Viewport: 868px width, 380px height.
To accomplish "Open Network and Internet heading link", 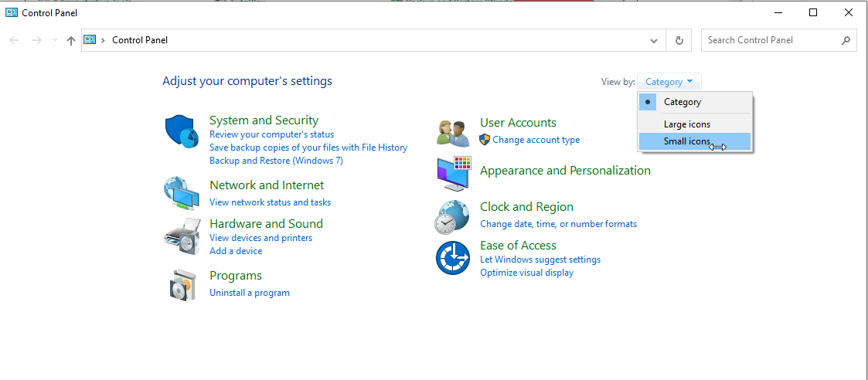I will [267, 185].
